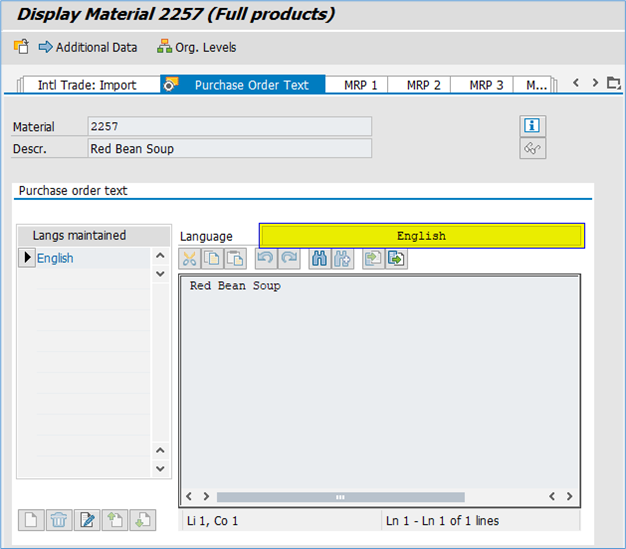626x549 pixels.
Task: Click the Other Material icon in toolbar
Action: [21, 47]
